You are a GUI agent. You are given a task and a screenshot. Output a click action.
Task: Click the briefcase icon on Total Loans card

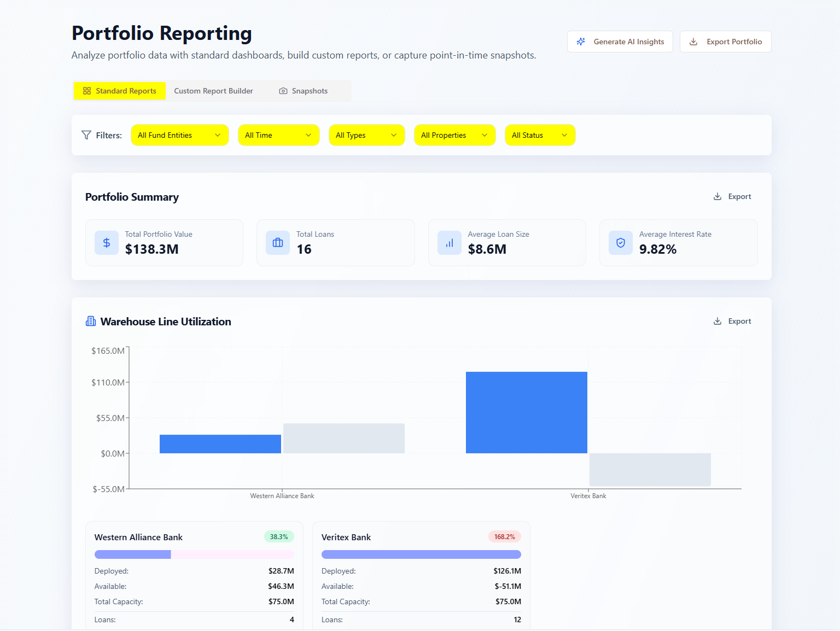click(277, 243)
